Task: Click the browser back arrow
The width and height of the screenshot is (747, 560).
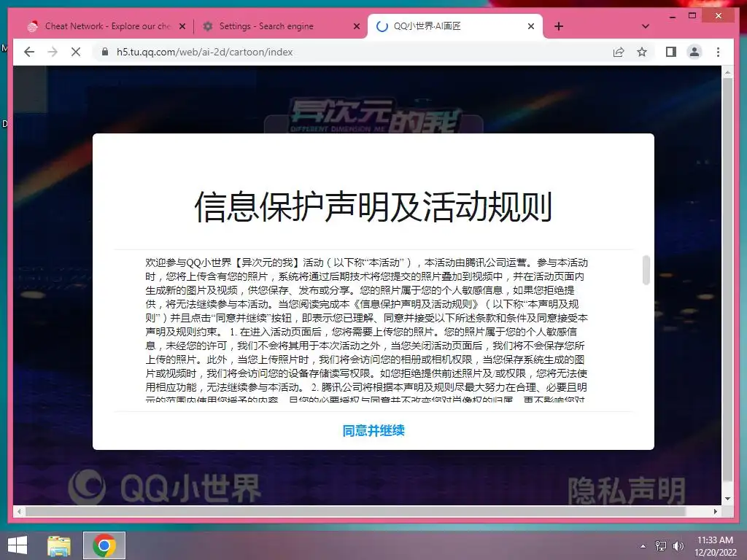Action: 29,52
